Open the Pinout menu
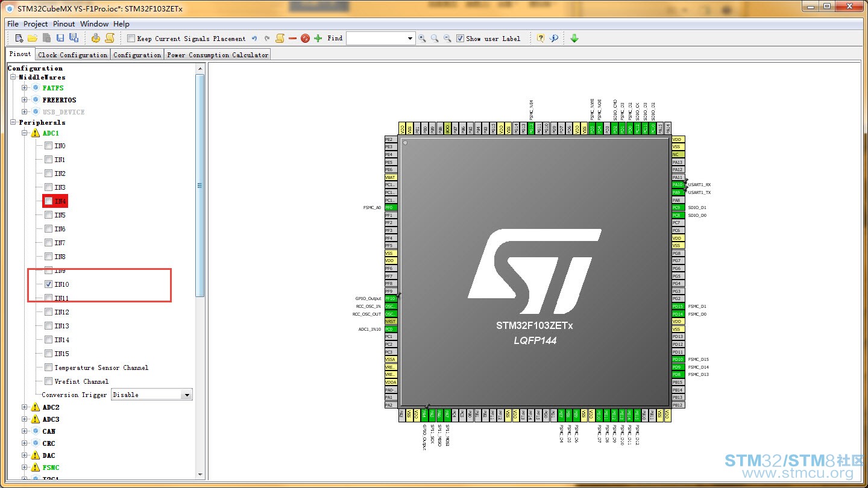 (64, 24)
